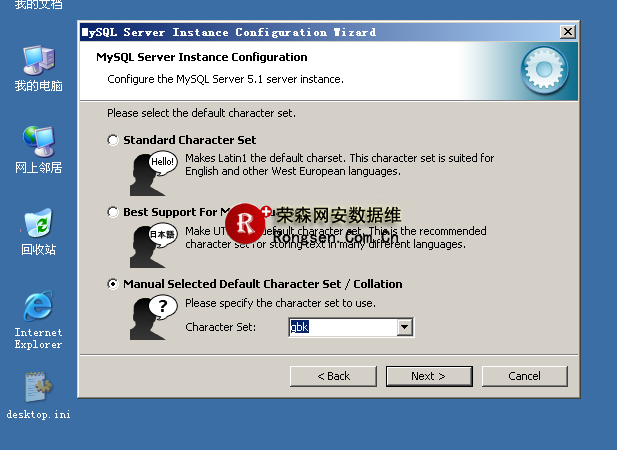Click the Japanese speech bubble silhouette icon
This screenshot has height=450, width=617.
click(x=150, y=244)
